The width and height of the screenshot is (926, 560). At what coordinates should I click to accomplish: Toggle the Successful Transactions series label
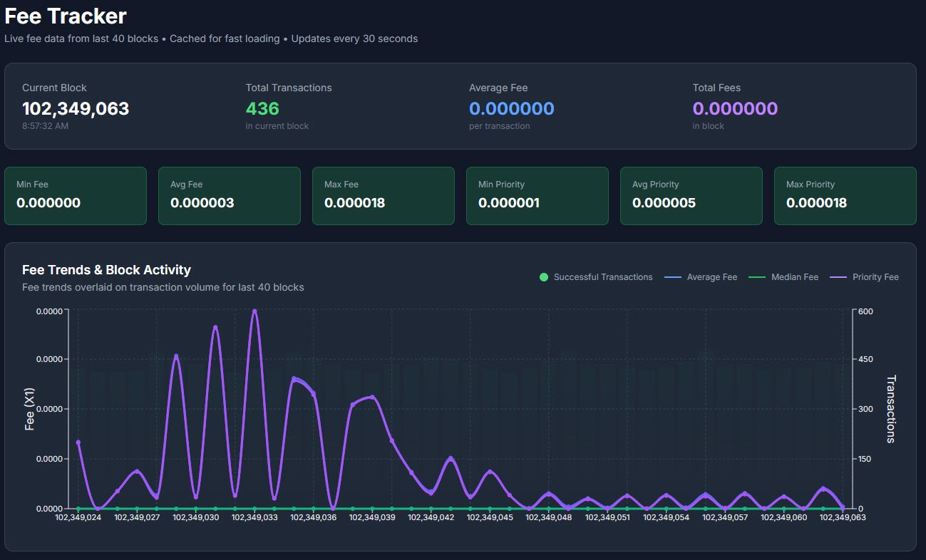(x=602, y=277)
